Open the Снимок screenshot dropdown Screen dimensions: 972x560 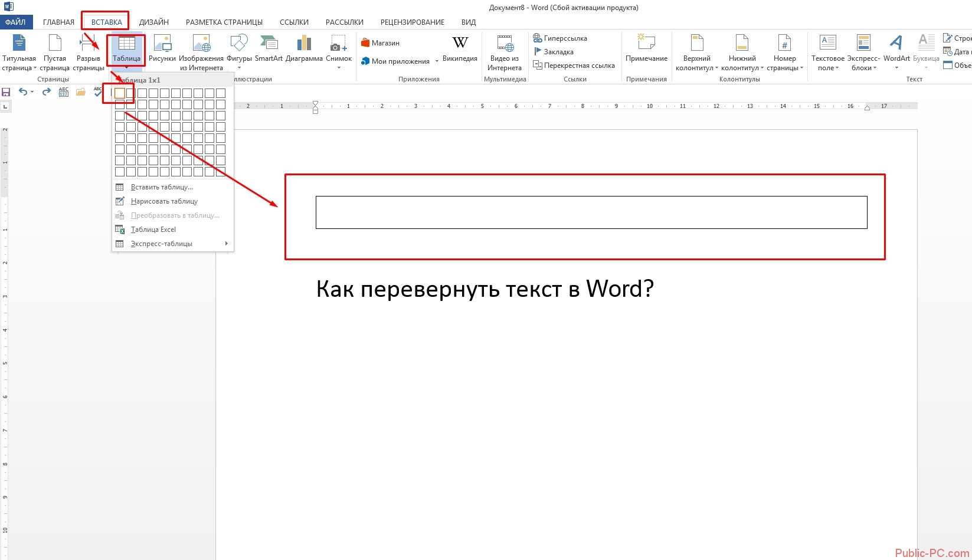point(339,52)
